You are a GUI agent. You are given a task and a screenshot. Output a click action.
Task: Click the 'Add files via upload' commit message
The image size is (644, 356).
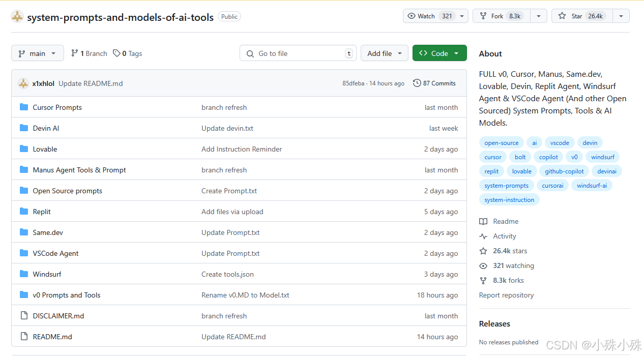point(232,212)
